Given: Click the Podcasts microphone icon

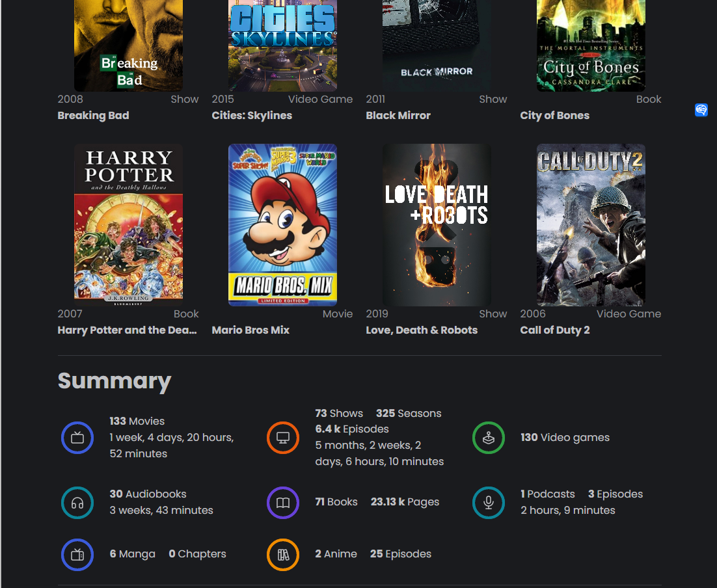Looking at the screenshot, I should click(x=489, y=503).
